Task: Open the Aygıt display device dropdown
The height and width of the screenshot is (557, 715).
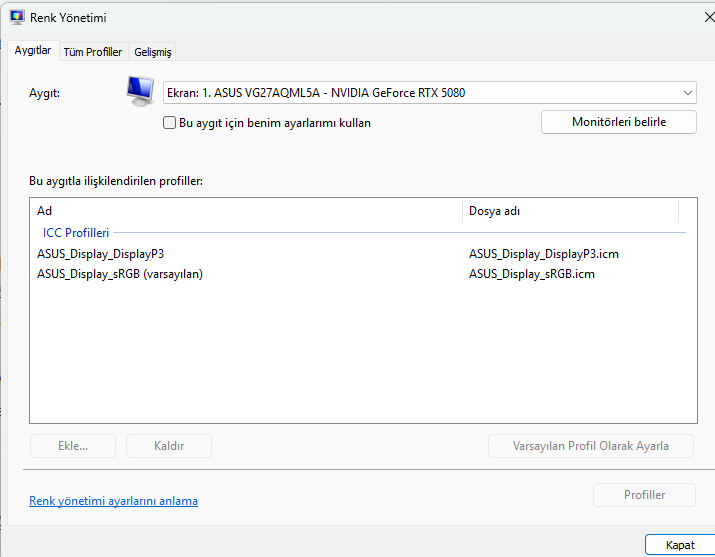Action: tap(430, 93)
